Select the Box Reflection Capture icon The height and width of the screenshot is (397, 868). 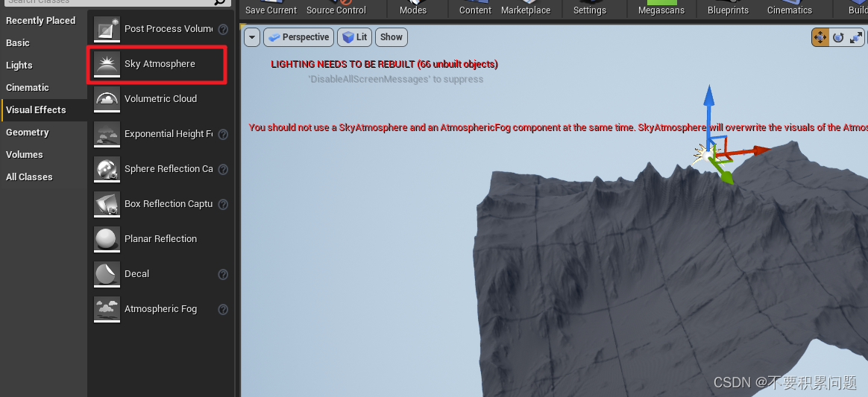[107, 204]
